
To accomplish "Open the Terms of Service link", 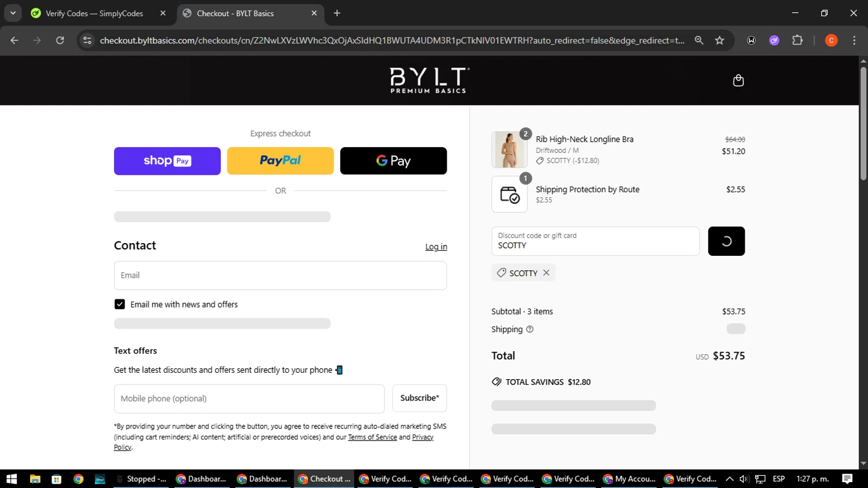I will [373, 437].
